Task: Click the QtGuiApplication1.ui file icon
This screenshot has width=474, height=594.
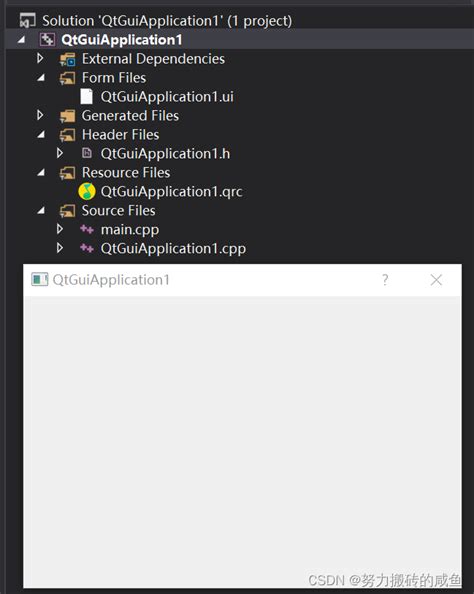Action: coord(86,97)
